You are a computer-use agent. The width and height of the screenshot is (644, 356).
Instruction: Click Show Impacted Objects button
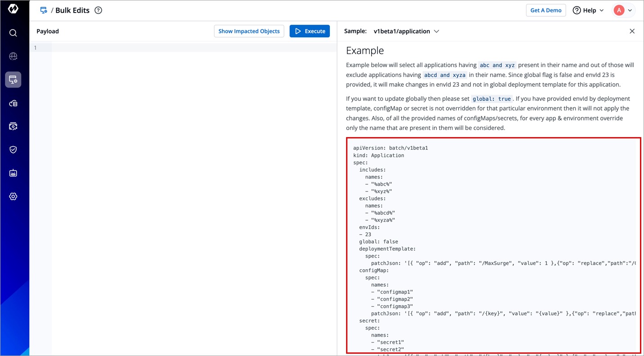point(249,31)
